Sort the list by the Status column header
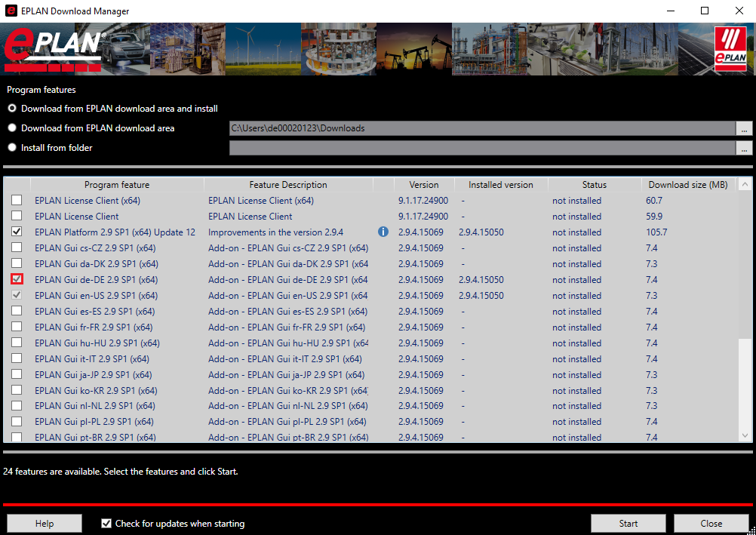The image size is (756, 535). [594, 184]
